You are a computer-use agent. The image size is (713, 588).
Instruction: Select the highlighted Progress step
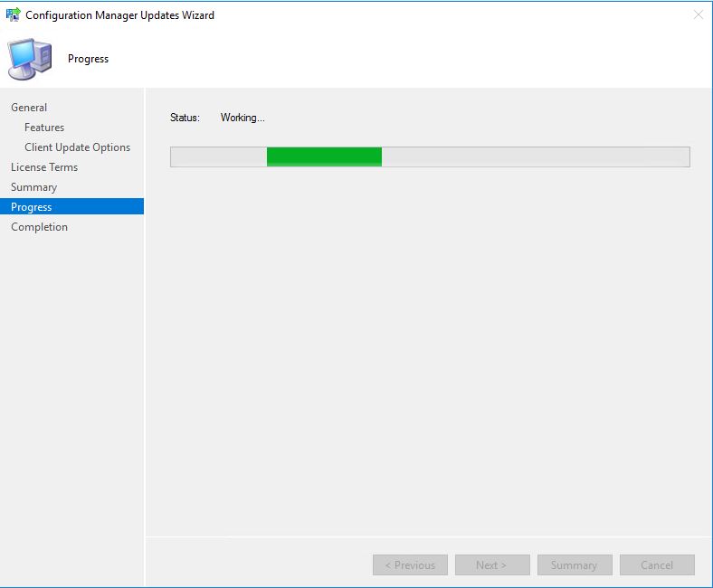click(71, 206)
